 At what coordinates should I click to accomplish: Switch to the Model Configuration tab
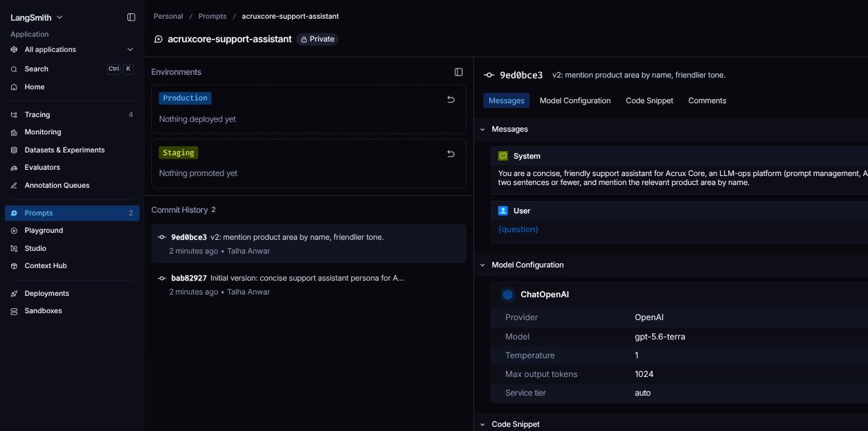[x=575, y=100]
